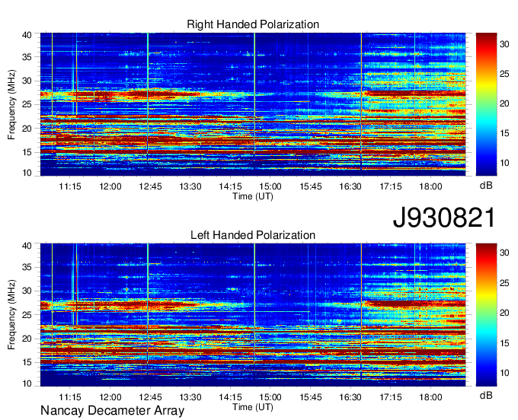Click "20" dB tick on upper colorbar

[504, 103]
